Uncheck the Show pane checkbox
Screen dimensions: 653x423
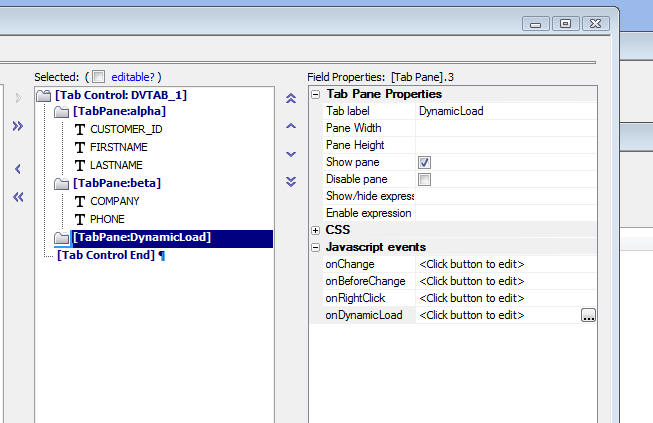[x=424, y=162]
